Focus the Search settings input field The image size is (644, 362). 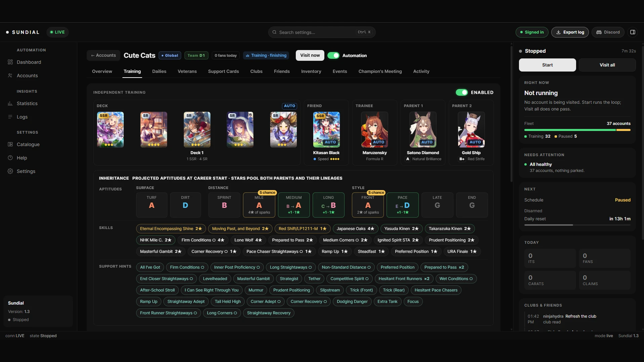[x=322, y=32]
